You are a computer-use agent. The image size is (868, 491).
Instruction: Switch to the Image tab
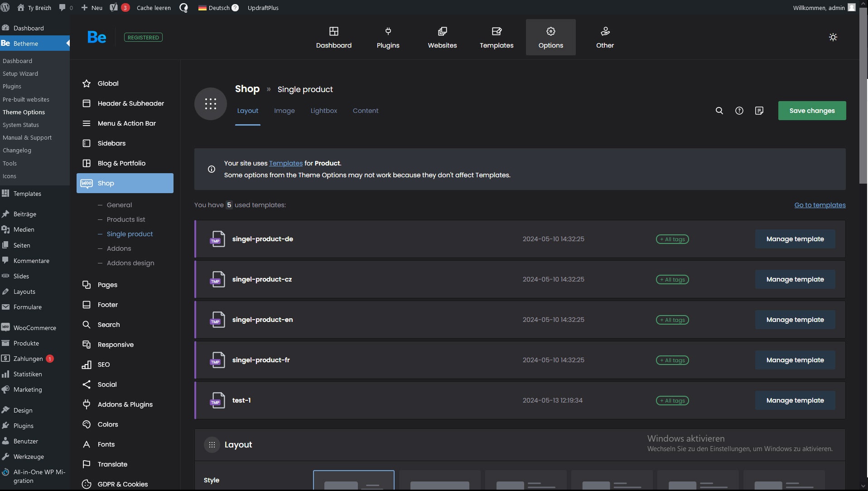(x=284, y=111)
